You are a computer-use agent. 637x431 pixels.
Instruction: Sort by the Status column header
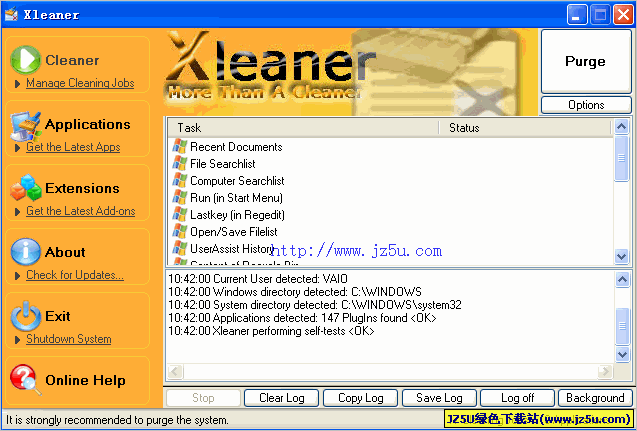click(525, 128)
